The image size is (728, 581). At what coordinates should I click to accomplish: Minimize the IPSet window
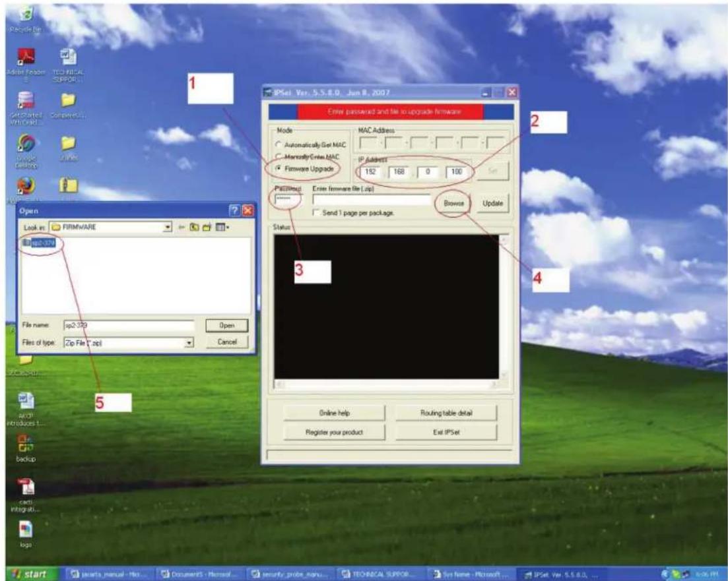click(485, 92)
